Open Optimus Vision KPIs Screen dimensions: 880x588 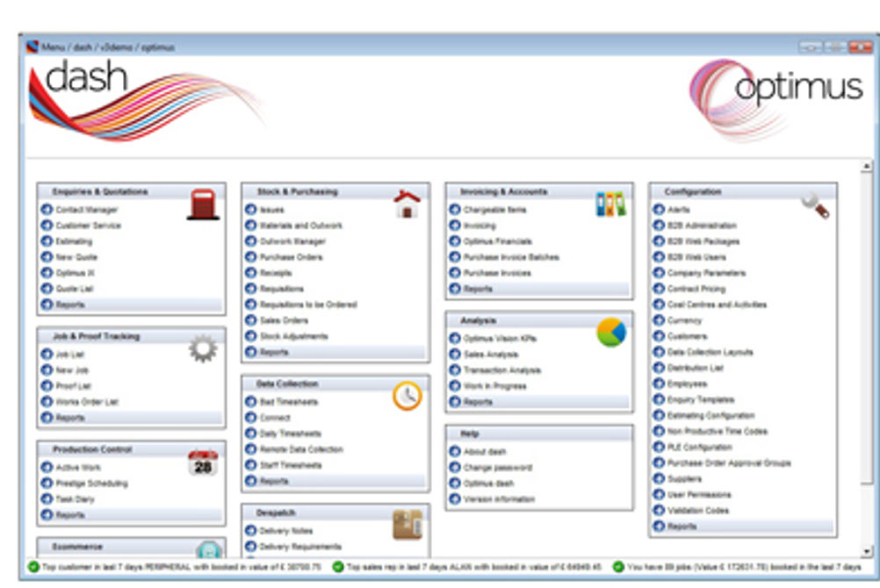tap(500, 339)
